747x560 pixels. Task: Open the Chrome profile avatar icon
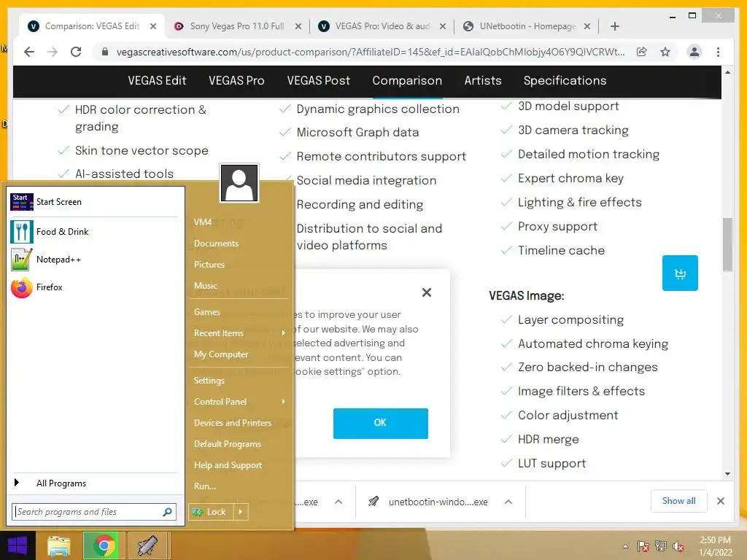(694, 52)
